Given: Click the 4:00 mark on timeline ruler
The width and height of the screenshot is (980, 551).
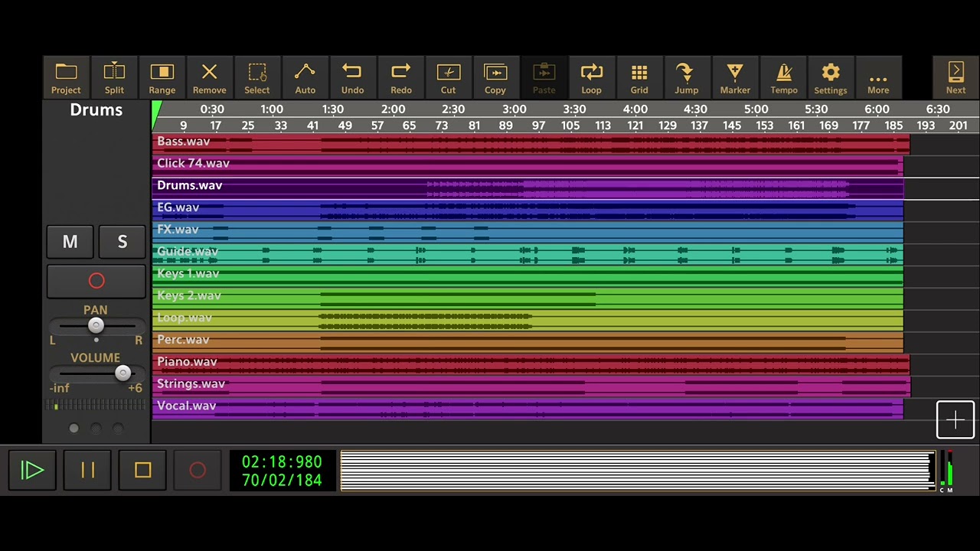Looking at the screenshot, I should click(x=635, y=109).
